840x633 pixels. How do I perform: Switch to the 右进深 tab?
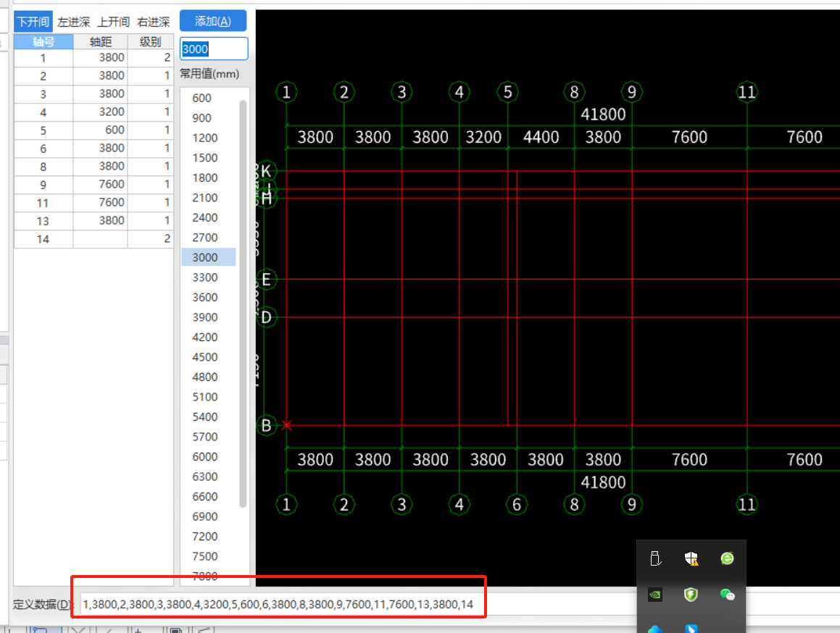click(x=153, y=22)
